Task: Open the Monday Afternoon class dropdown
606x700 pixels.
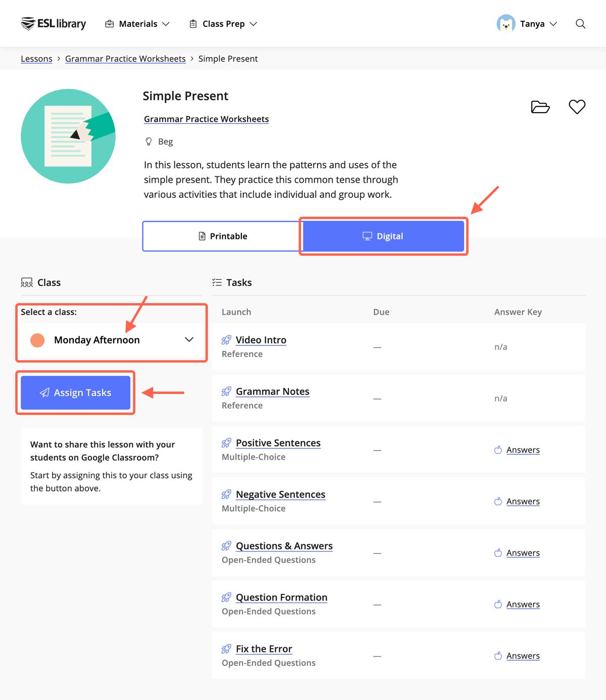Action: (x=112, y=340)
